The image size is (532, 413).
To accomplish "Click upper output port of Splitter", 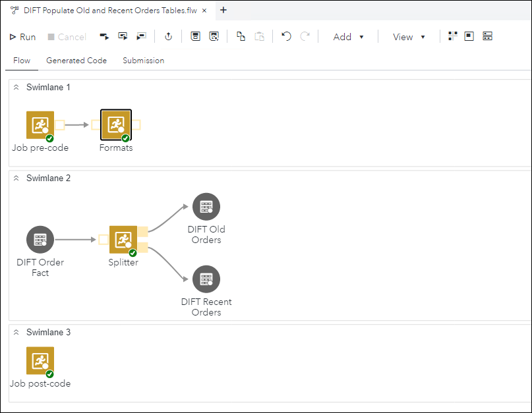I will (x=143, y=232).
